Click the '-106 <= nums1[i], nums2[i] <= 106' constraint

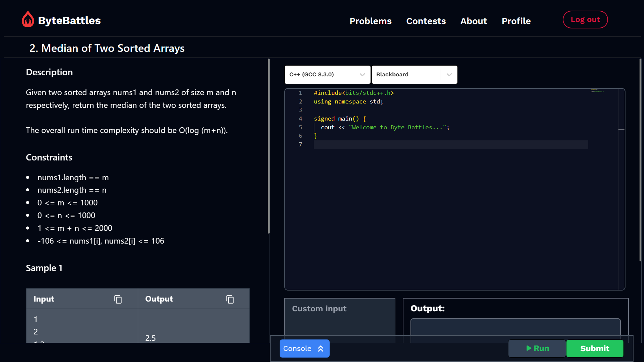click(101, 241)
